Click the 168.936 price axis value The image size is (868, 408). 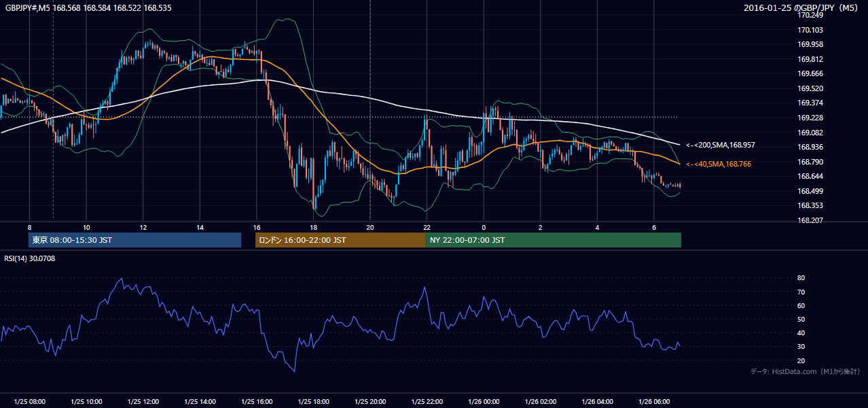(x=810, y=147)
